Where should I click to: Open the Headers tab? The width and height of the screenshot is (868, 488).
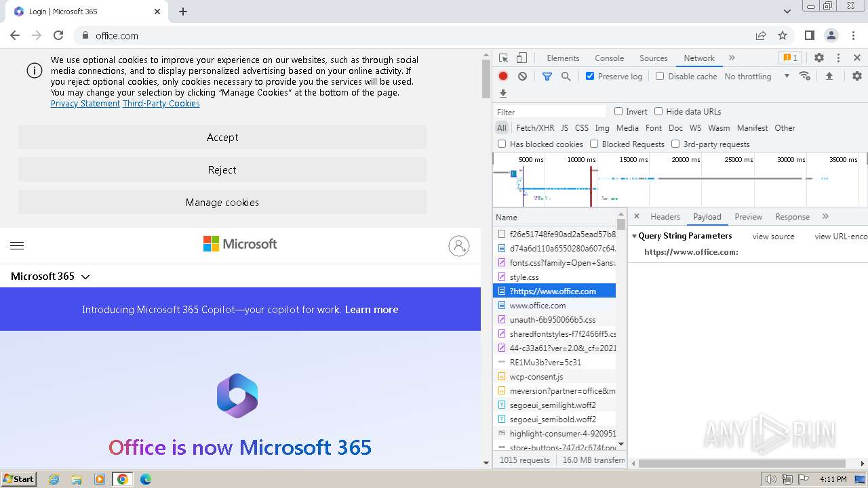click(x=665, y=217)
